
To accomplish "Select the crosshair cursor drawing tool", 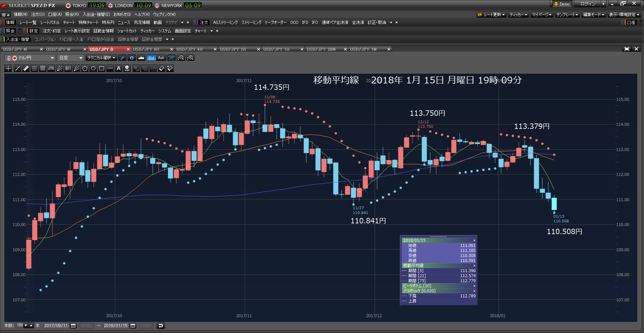I will pyautogui.click(x=8, y=68).
